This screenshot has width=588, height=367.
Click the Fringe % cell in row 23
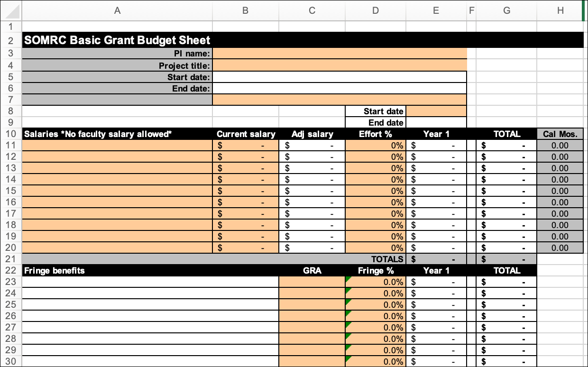pos(375,282)
